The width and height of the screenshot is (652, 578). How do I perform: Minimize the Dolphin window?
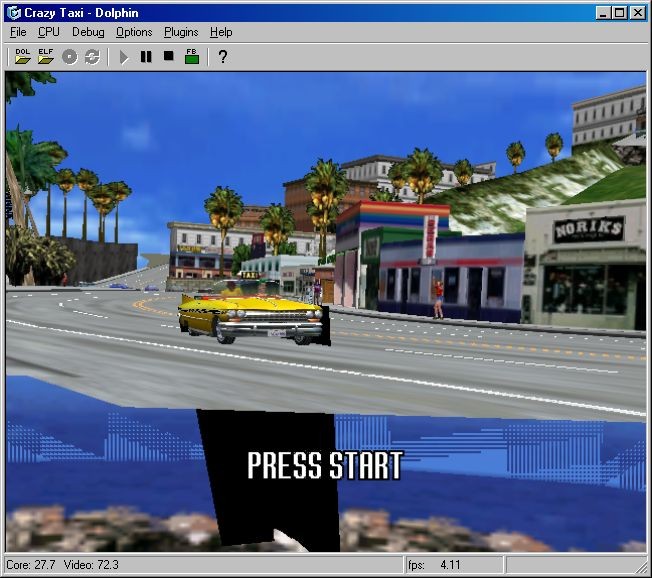(x=602, y=13)
